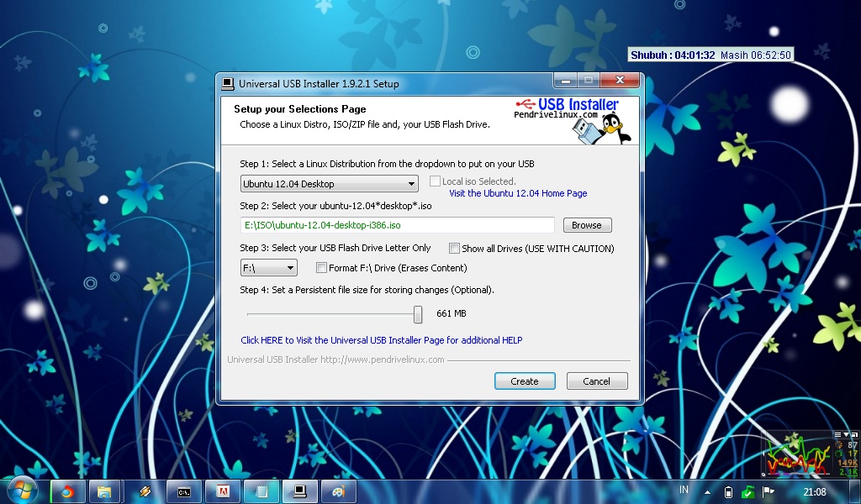Open the Adobe Reader taskbar icon
Screen dimensions: 861x504
[x=222, y=491]
